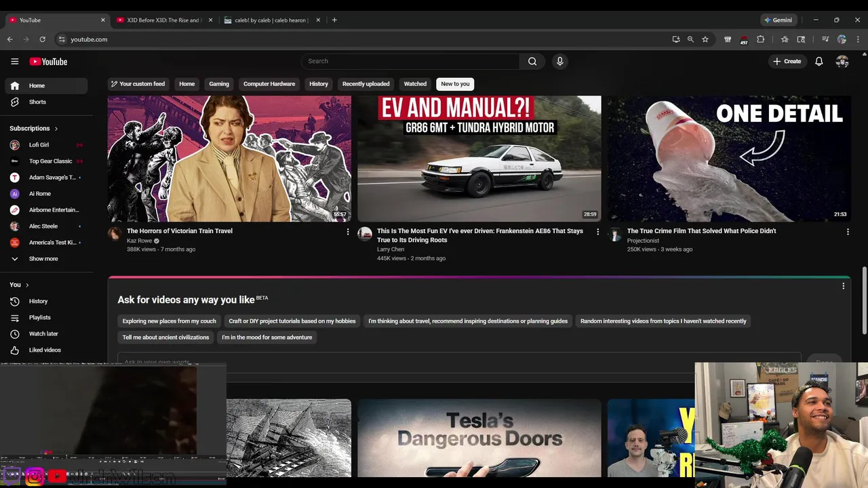The width and height of the screenshot is (868, 488).
Task: Click Craft or DIY project tutorials suggestion
Action: [x=292, y=321]
